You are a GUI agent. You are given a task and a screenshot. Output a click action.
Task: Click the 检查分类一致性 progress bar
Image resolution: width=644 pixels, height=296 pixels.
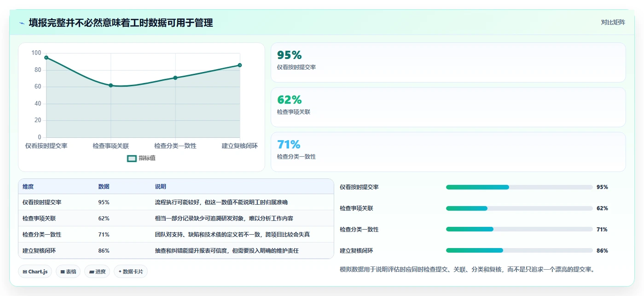pyautogui.click(x=519, y=229)
